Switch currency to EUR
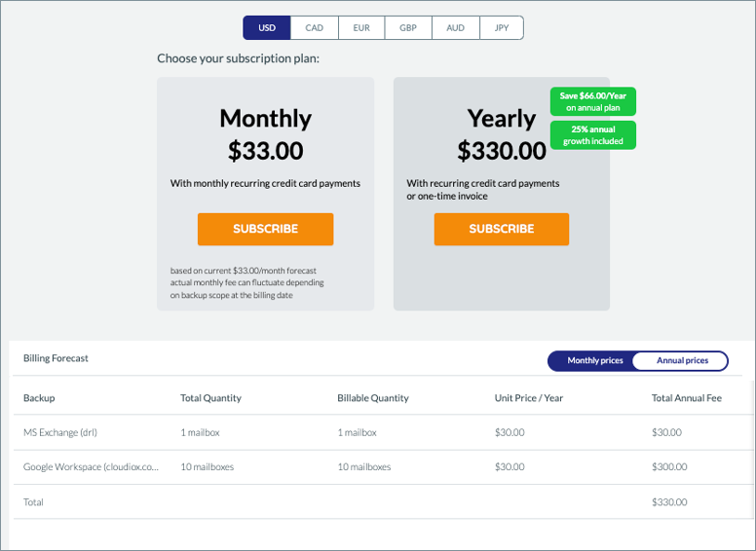 361,28
